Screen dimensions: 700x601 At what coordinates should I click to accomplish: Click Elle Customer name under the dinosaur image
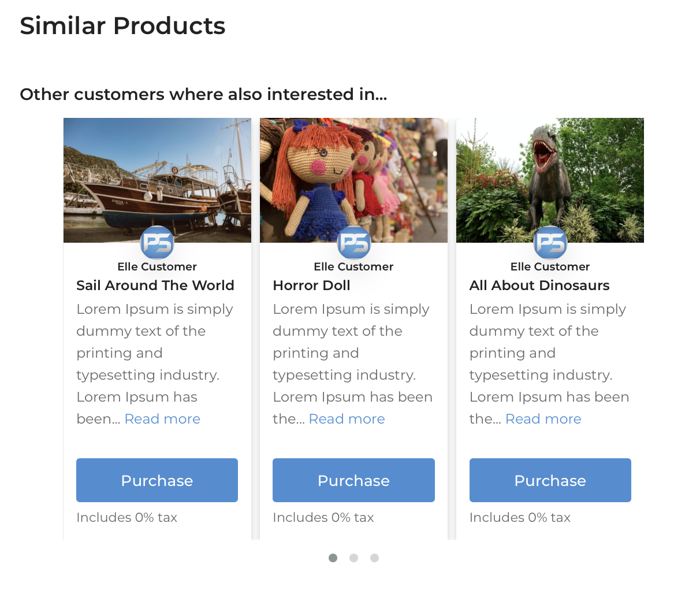(x=550, y=266)
